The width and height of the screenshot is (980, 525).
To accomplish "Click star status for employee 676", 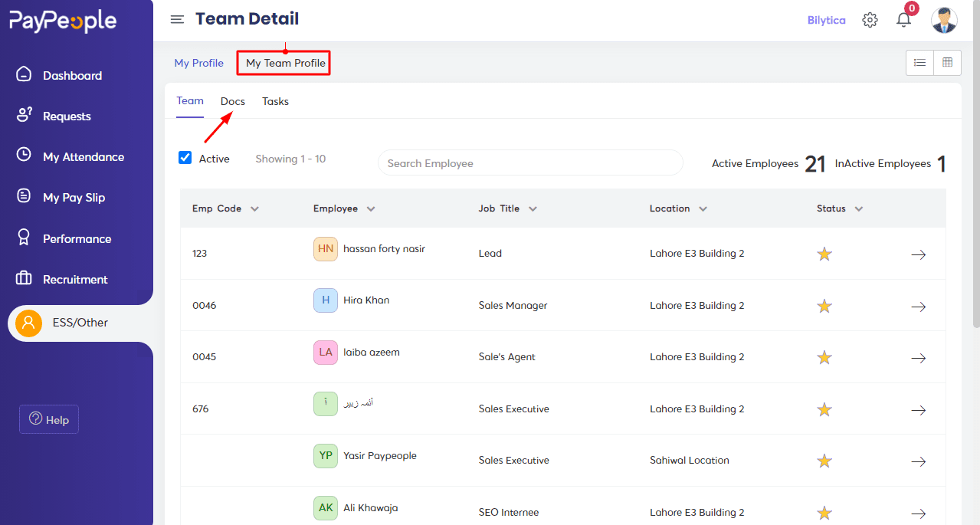I will click(x=824, y=409).
